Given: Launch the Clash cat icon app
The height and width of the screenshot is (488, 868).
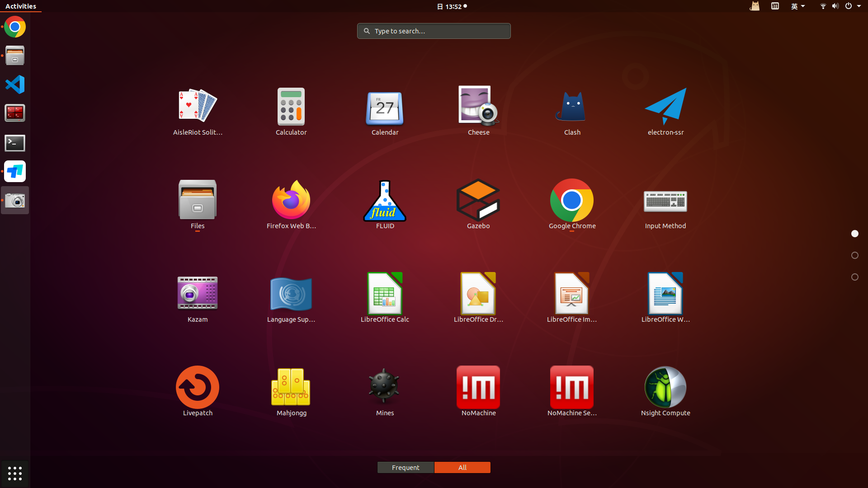Looking at the screenshot, I should 572,108.
